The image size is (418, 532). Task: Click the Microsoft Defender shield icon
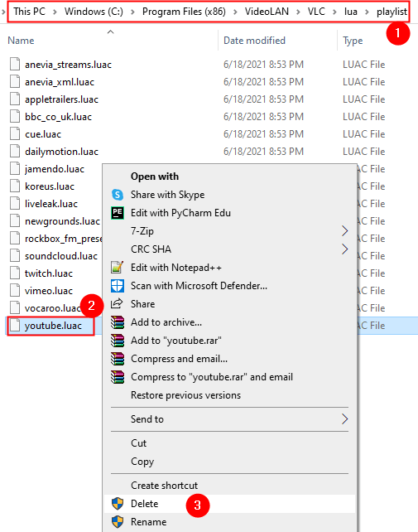(118, 286)
